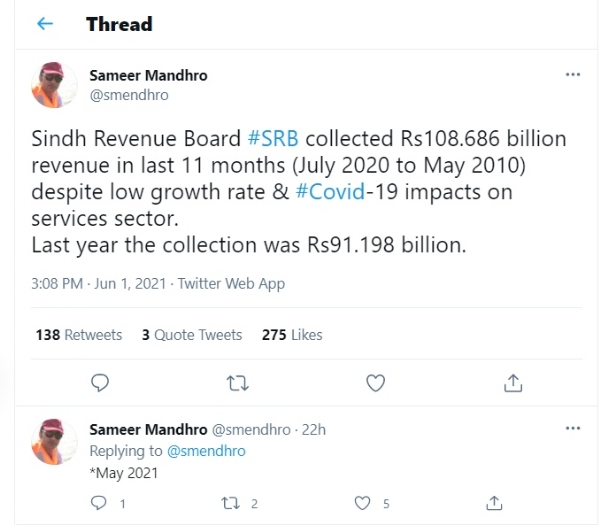Retweet the *May 2021 reply tweet
This screenshot has width=600, height=525.
(x=230, y=503)
